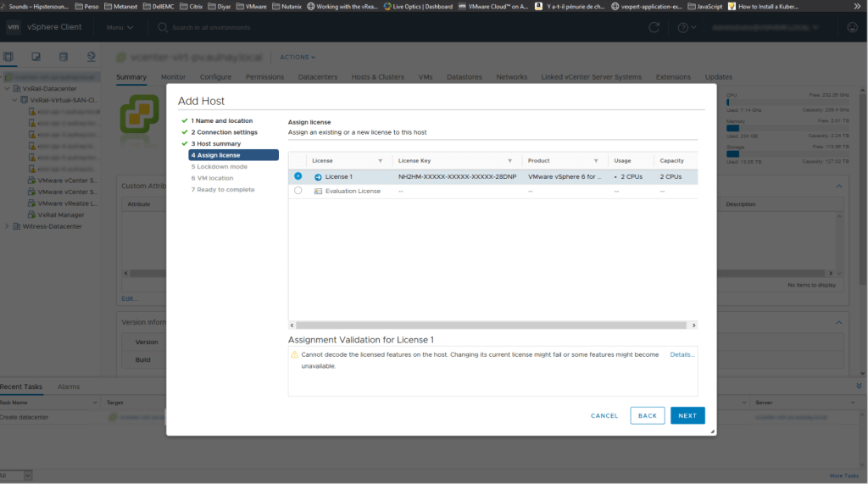The height and width of the screenshot is (484, 868).
Task: Open the Networking inventory icon
Action: click(x=91, y=57)
